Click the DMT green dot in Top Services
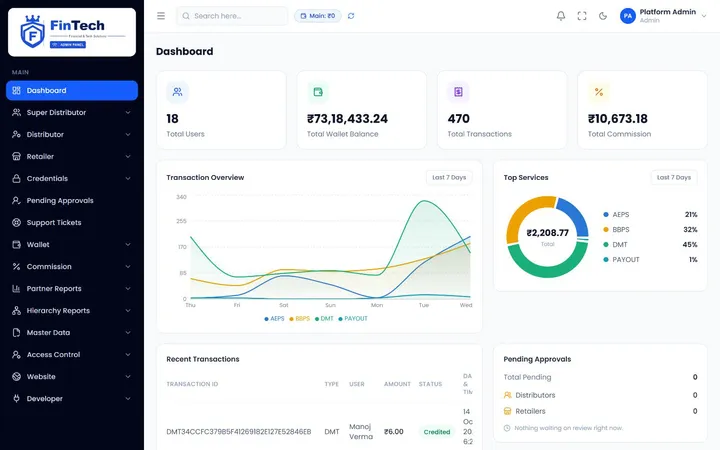This screenshot has height=450, width=720. pos(606,245)
